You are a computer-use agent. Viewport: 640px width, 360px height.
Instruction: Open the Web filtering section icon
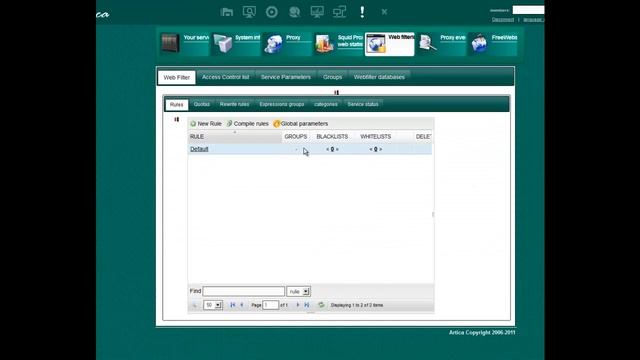coord(376,44)
